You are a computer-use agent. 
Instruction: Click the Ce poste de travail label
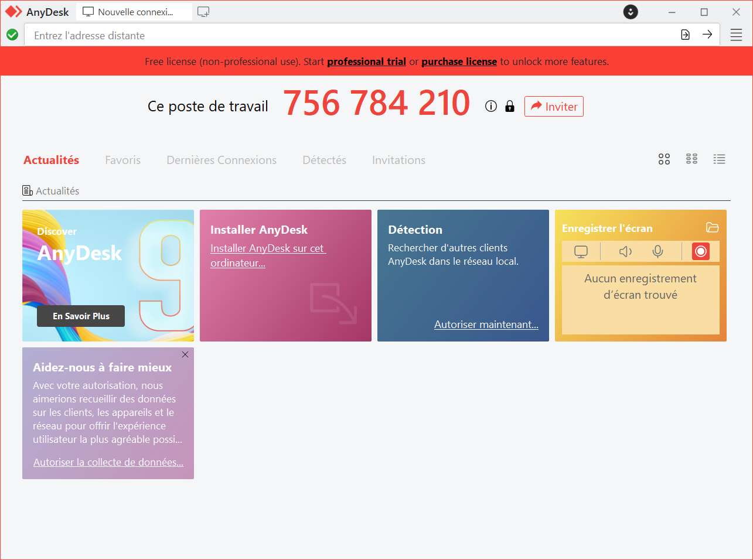point(208,106)
